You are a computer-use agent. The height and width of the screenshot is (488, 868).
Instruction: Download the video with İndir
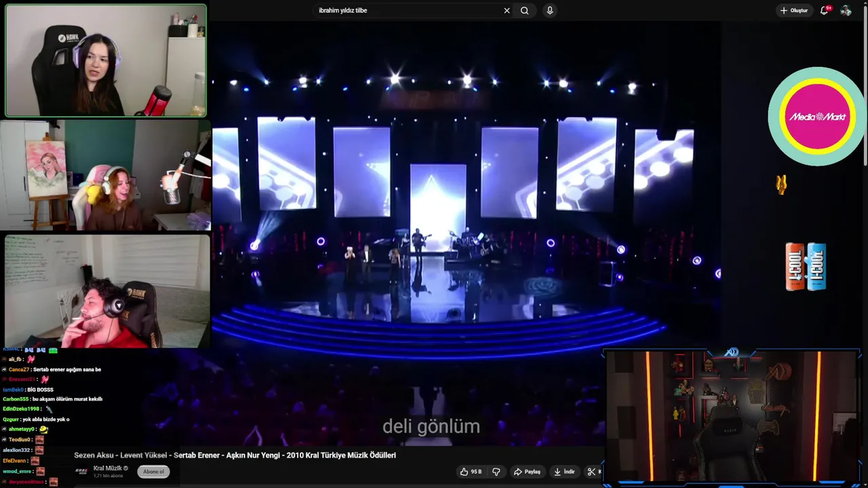coord(564,472)
